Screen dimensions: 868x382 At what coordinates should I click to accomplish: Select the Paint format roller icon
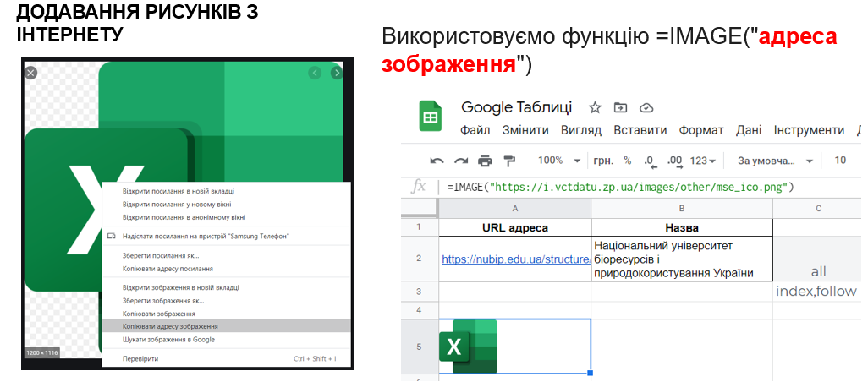click(x=509, y=161)
